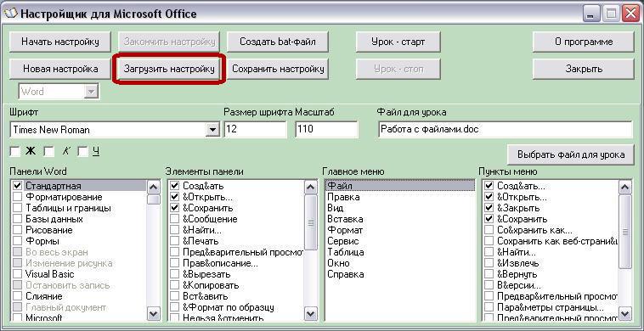The image size is (644, 331).
Task: Click Пункты меню list scroll-down arrow
Action: [x=625, y=314]
